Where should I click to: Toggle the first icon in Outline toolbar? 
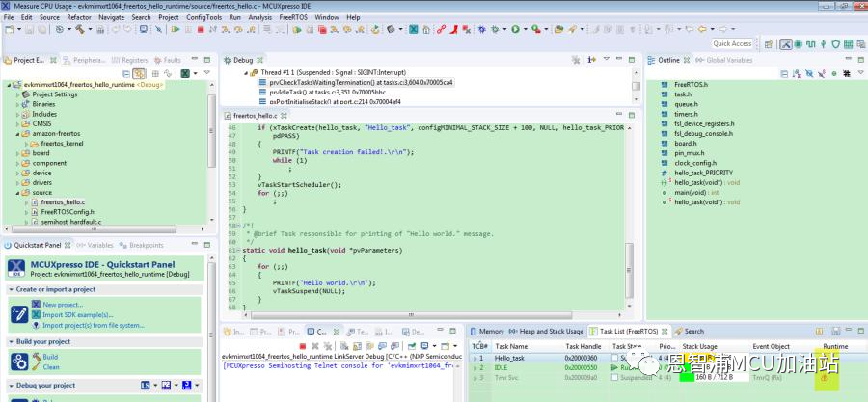(783, 73)
